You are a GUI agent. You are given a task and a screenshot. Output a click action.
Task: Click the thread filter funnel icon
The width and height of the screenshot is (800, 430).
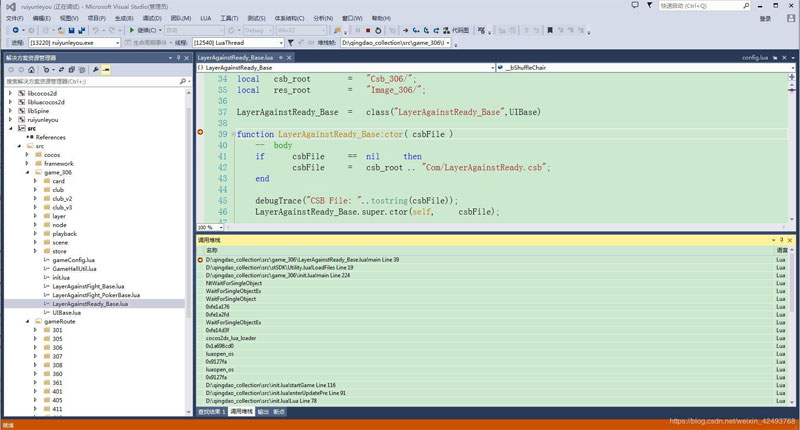[291, 43]
